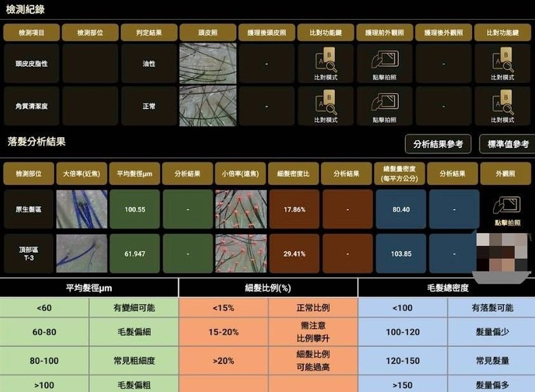Select total density value 80.40

click(401, 210)
